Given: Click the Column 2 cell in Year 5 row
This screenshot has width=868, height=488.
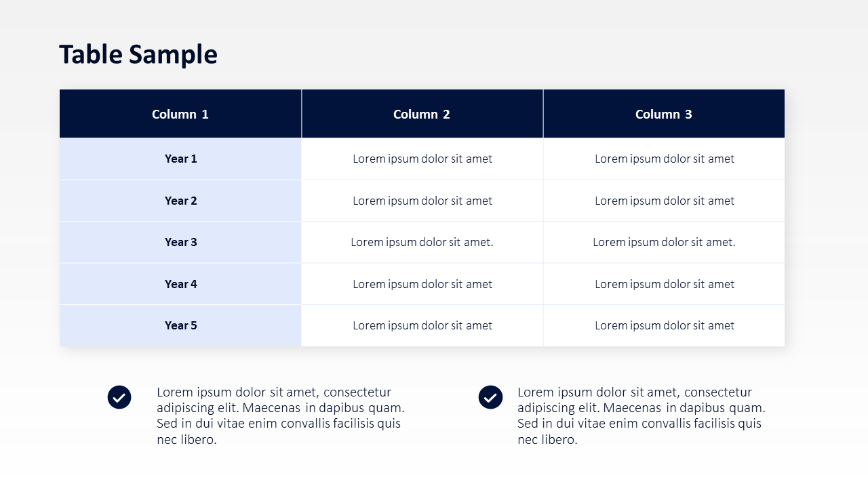Looking at the screenshot, I should pos(422,325).
